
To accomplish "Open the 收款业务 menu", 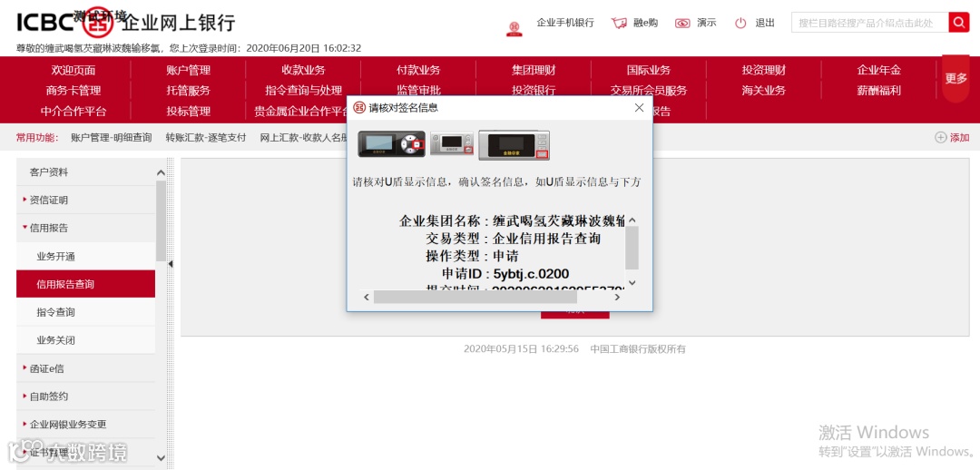I will (x=303, y=70).
